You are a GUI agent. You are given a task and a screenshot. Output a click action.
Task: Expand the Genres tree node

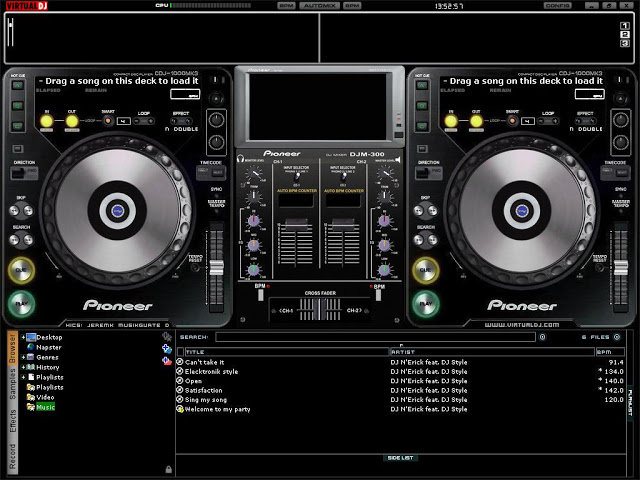coord(23,358)
